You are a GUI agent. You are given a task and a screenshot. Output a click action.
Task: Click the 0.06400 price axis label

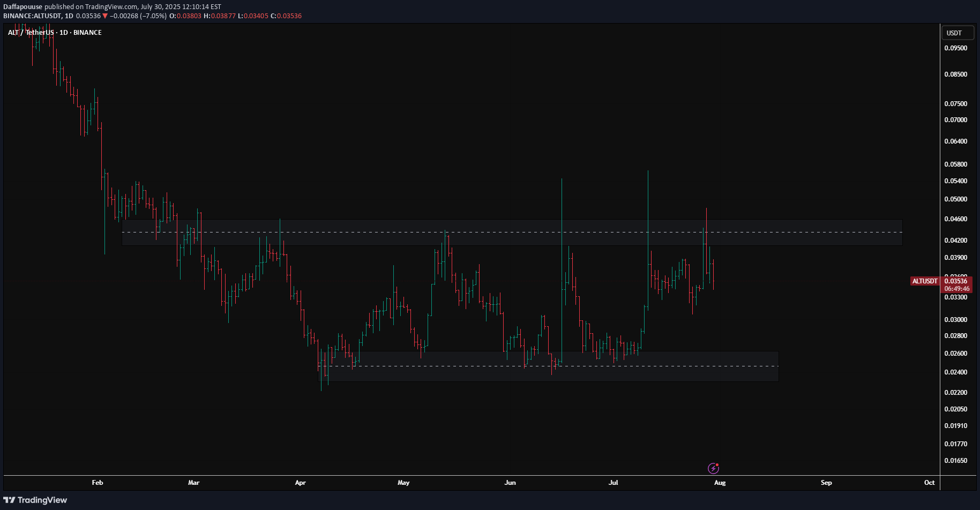point(956,141)
